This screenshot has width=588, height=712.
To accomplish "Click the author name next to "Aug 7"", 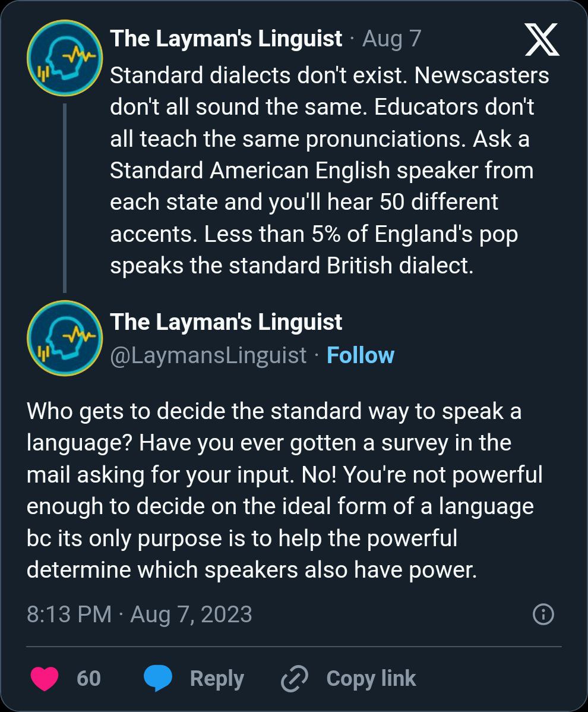I will [226, 39].
